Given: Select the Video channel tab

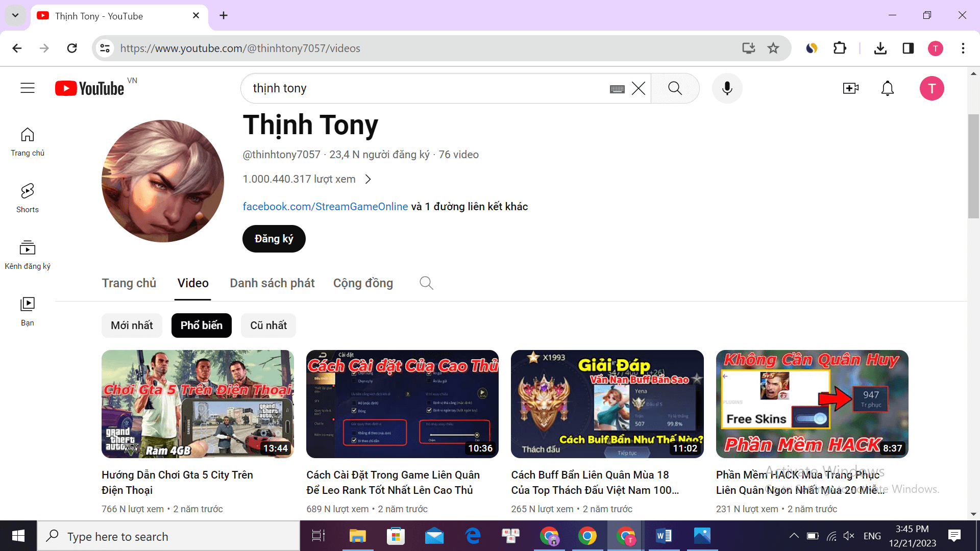Looking at the screenshot, I should pyautogui.click(x=193, y=283).
